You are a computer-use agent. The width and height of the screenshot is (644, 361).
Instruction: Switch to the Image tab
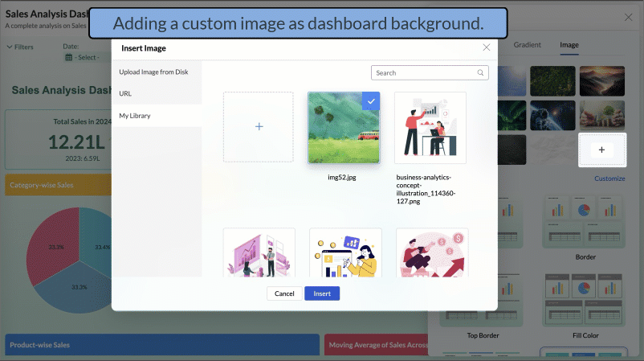569,45
